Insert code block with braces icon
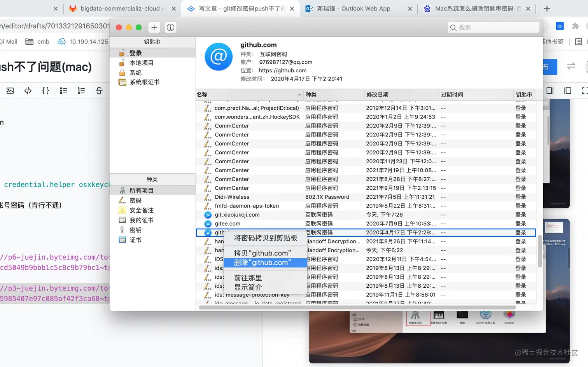This screenshot has height=367, width=588. [45, 91]
